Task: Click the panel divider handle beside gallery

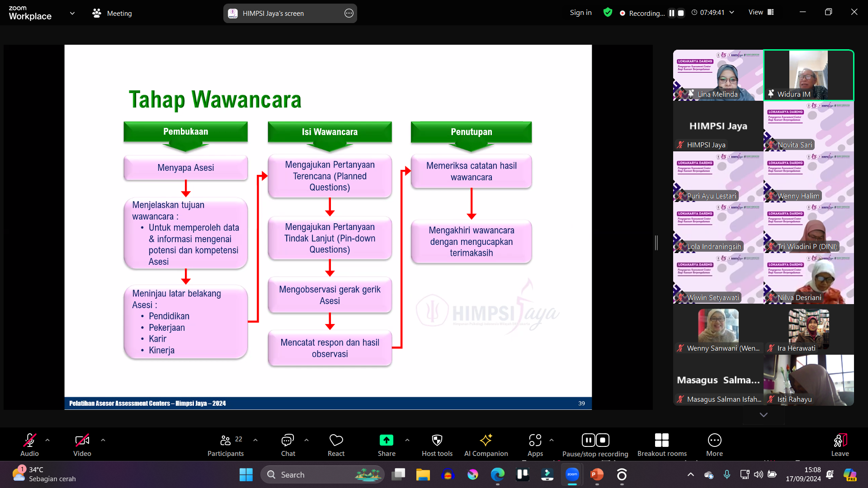Action: (656, 243)
